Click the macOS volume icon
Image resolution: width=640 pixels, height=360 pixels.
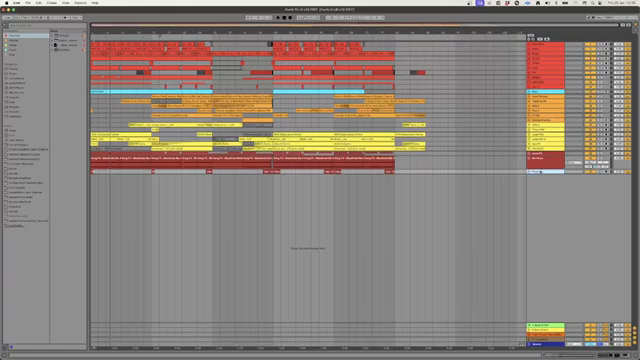coord(548,3)
